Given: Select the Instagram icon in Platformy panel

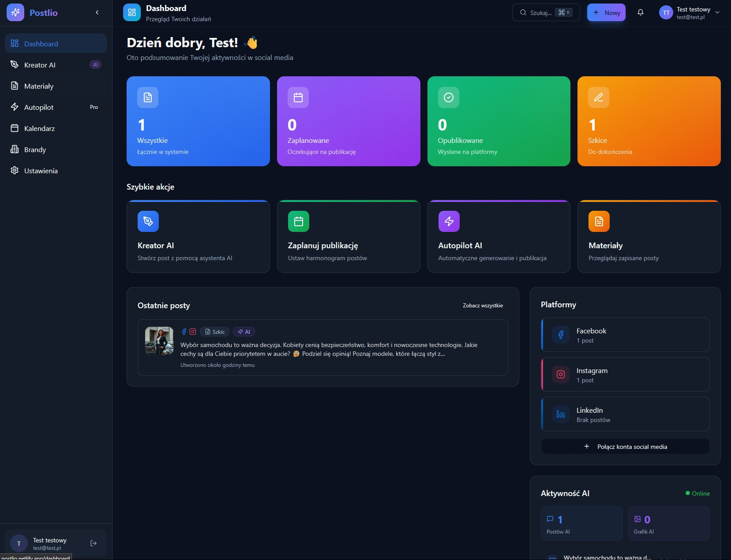Looking at the screenshot, I should [x=561, y=374].
